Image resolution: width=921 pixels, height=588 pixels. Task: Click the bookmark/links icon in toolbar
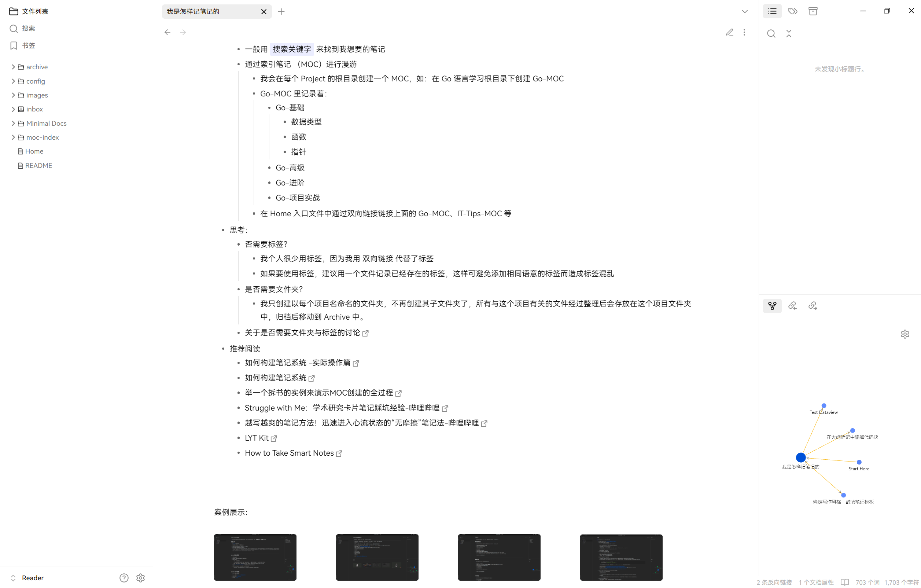pyautogui.click(x=793, y=11)
